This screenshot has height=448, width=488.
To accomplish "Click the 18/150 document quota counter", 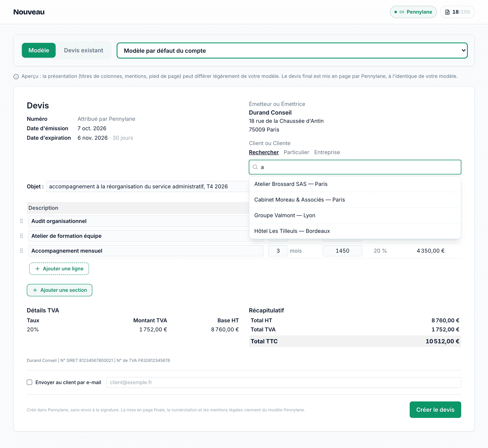I will click(457, 12).
